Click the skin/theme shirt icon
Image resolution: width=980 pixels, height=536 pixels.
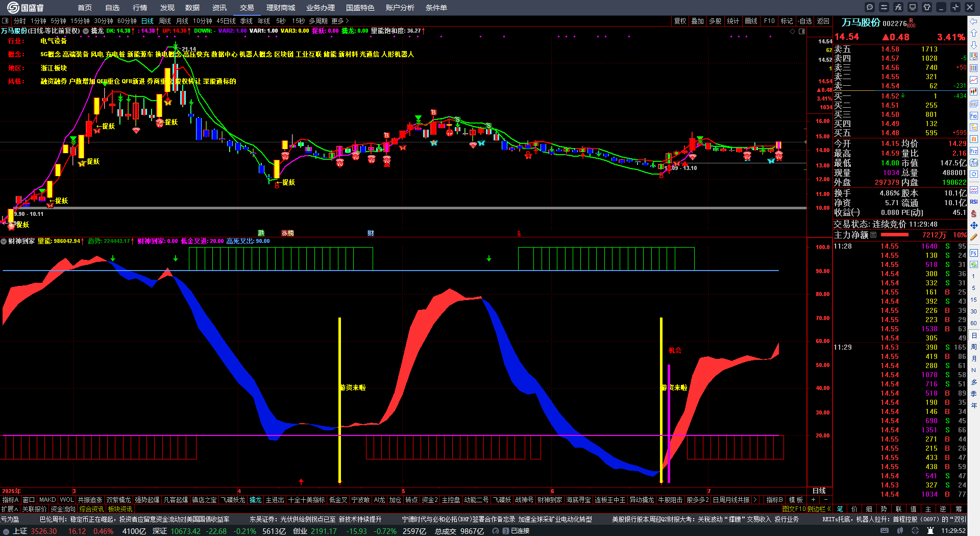pyautogui.click(x=927, y=7)
